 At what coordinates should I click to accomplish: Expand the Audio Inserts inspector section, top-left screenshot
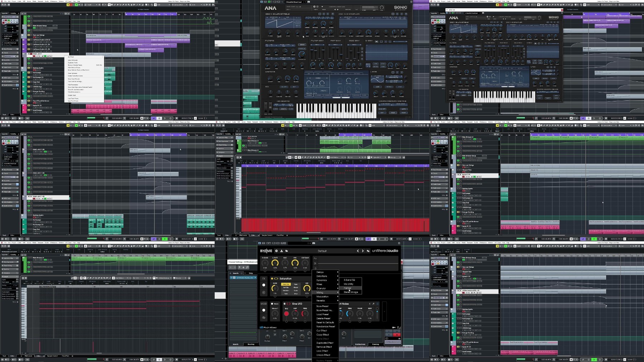coord(10,64)
